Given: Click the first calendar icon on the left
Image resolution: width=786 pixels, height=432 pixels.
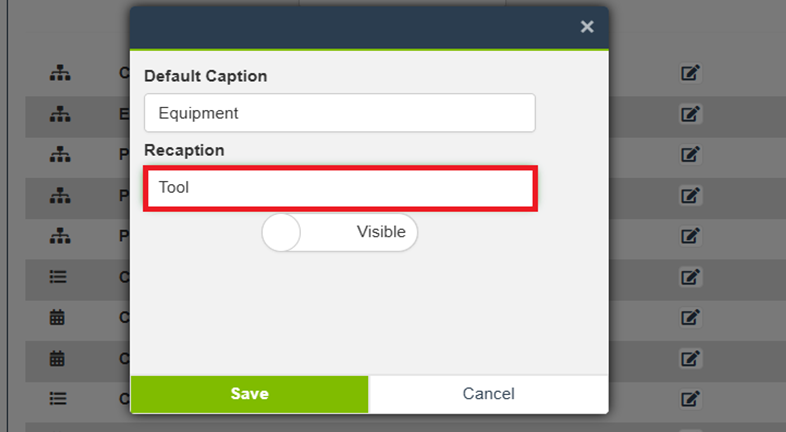Looking at the screenshot, I should (x=58, y=317).
